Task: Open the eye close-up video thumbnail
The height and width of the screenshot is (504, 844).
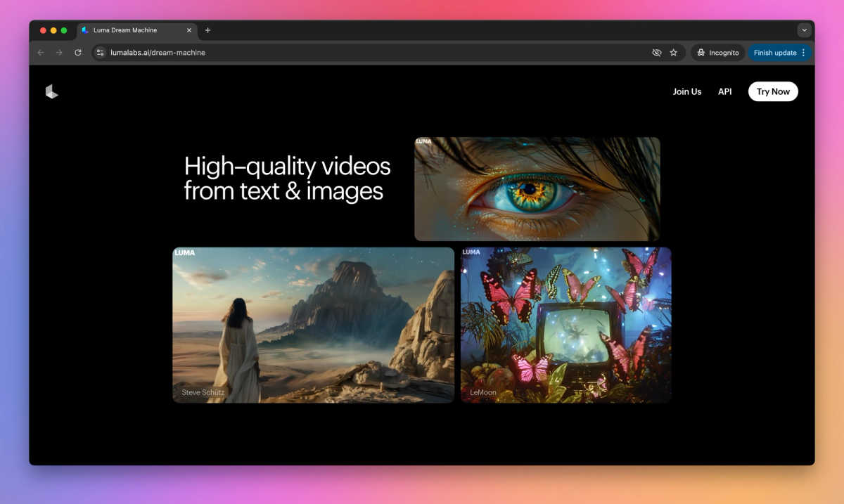Action: pyautogui.click(x=537, y=189)
